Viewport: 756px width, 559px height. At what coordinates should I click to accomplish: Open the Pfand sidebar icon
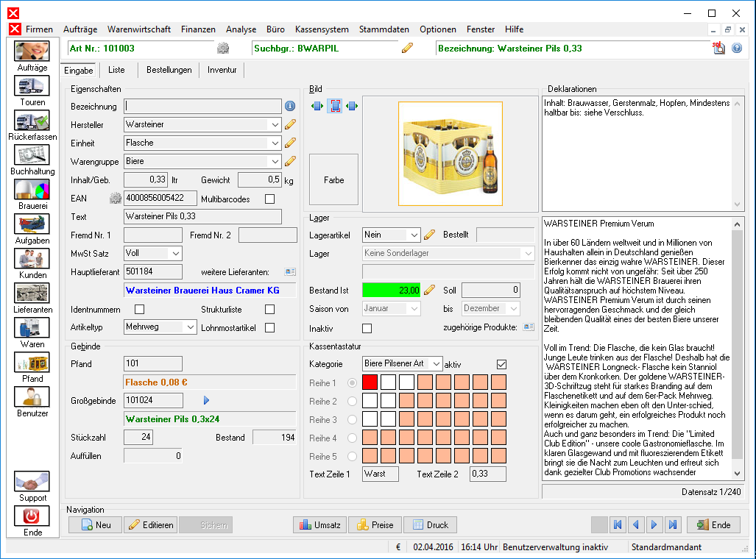[x=32, y=363]
